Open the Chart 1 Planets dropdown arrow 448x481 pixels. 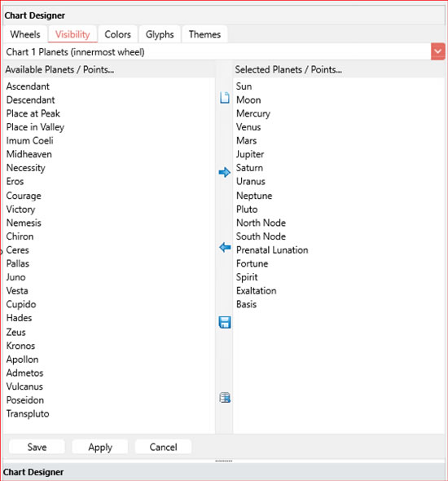point(437,52)
